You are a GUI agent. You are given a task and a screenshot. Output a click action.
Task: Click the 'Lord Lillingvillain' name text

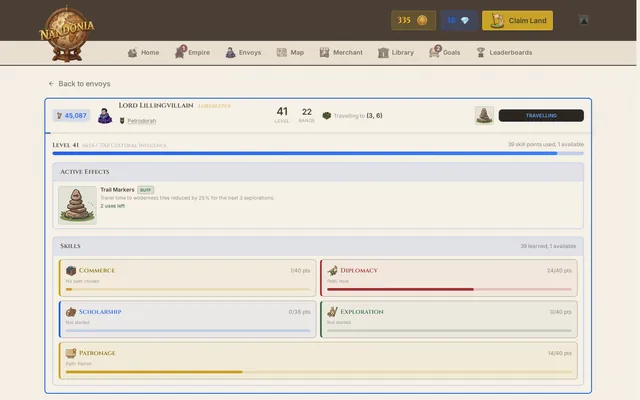(x=156, y=105)
